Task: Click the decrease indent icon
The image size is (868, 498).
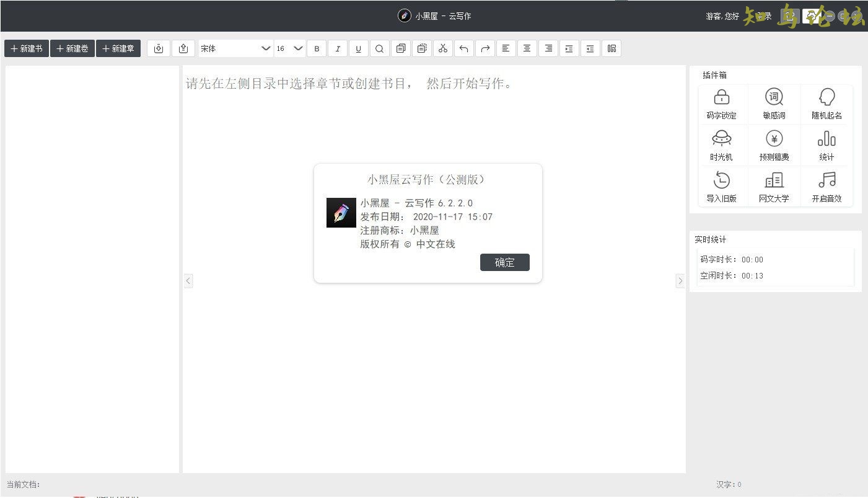Action: 590,48
